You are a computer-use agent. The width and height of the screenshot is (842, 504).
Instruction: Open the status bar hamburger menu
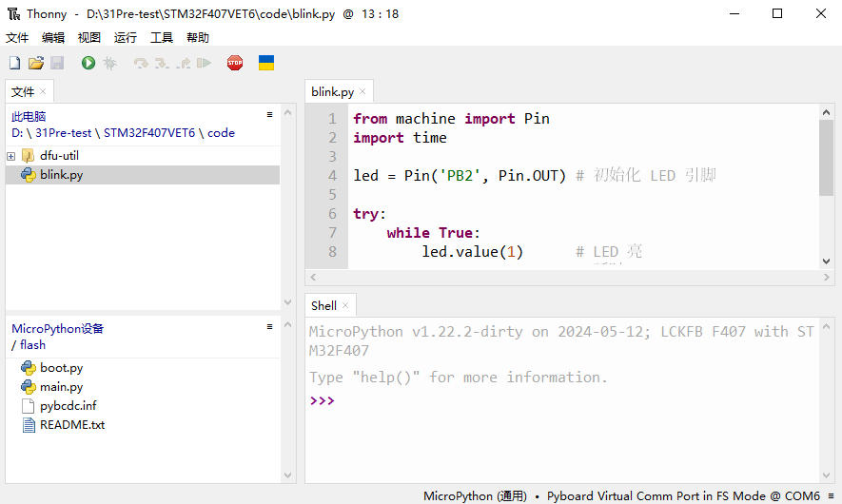[831, 496]
